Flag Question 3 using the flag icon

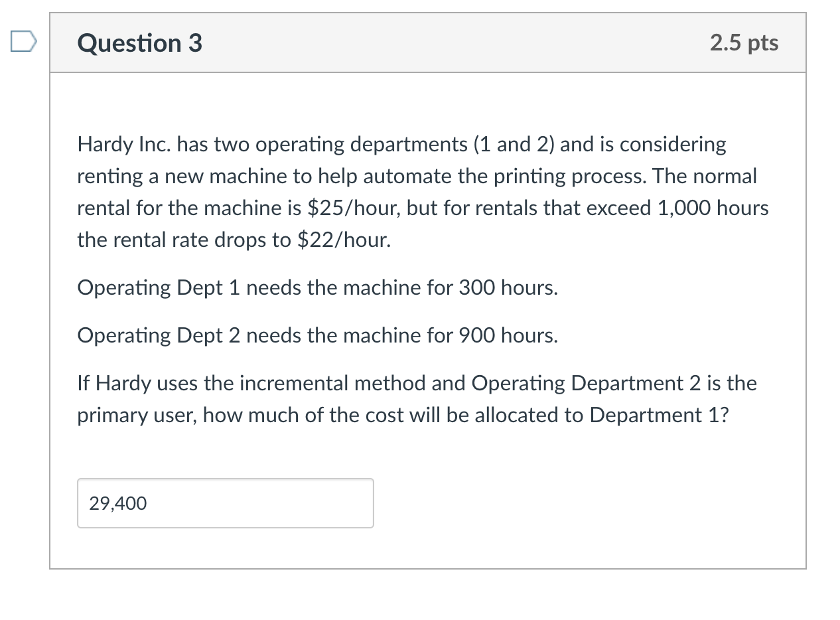(22, 42)
